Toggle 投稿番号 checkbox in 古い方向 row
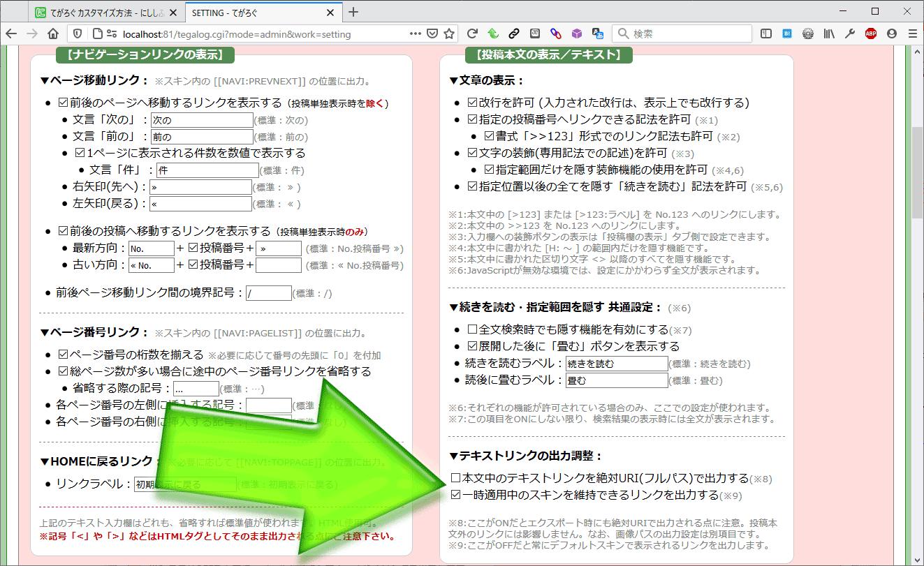Viewport: 924px width, 566px height. pos(193,265)
